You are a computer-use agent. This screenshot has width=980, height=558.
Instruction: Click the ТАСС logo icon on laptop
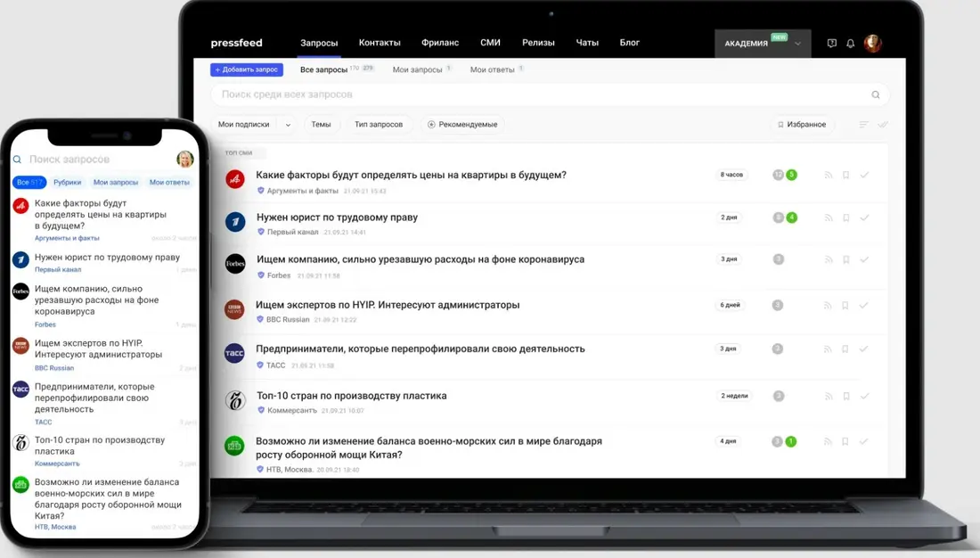(x=234, y=353)
